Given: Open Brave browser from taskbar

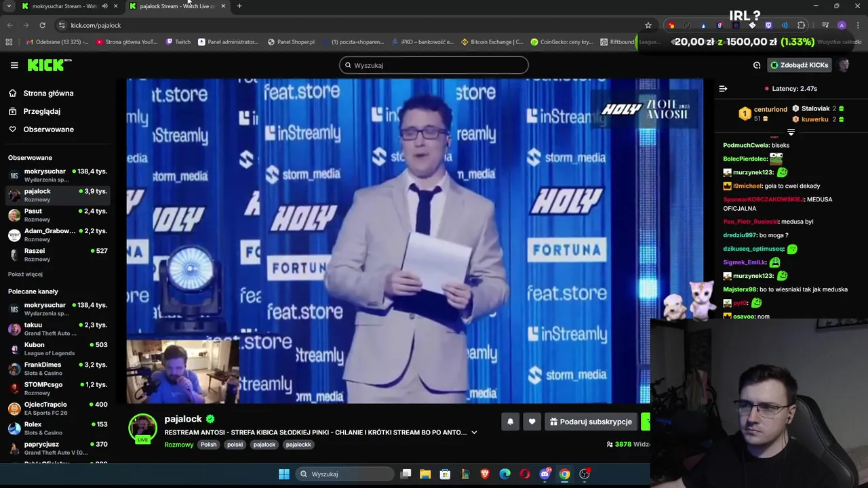Looking at the screenshot, I should tap(485, 474).
